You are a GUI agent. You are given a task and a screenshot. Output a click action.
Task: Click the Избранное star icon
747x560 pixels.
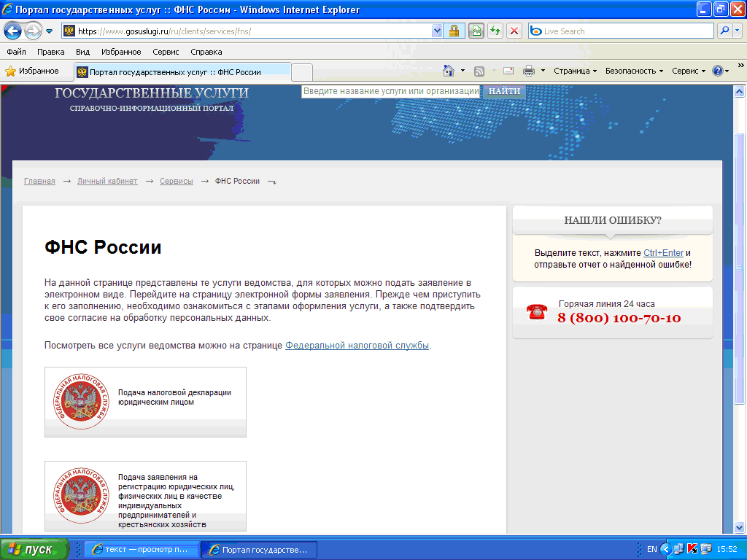12,70
